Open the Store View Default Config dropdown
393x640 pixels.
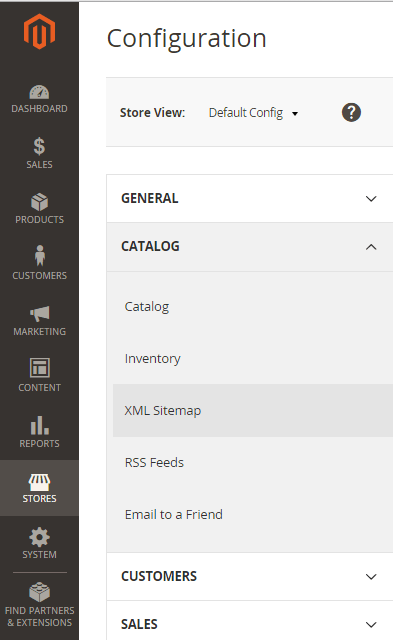253,113
